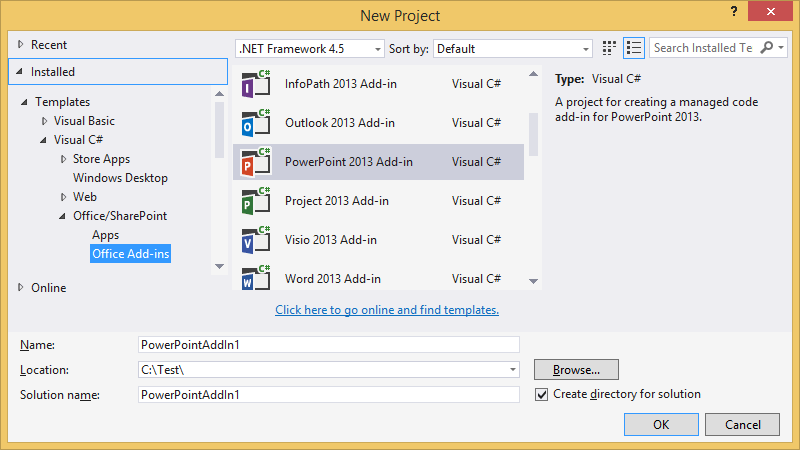The width and height of the screenshot is (800, 450).
Task: Open the find templates online link
Action: coord(387,310)
